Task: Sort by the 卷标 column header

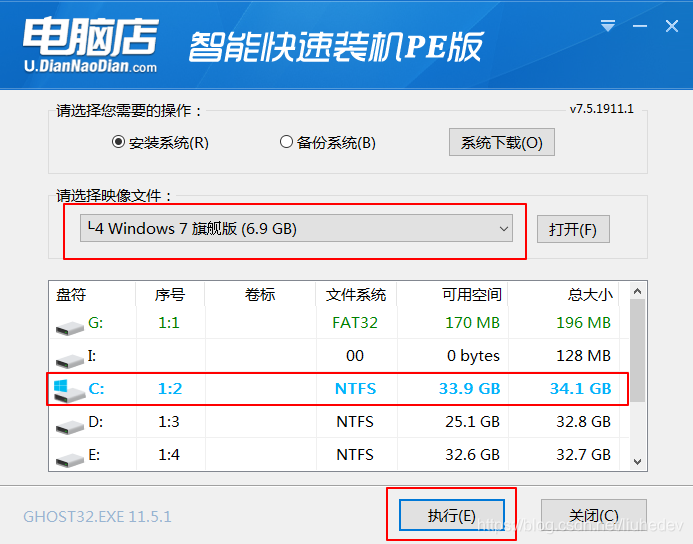Action: click(x=260, y=294)
